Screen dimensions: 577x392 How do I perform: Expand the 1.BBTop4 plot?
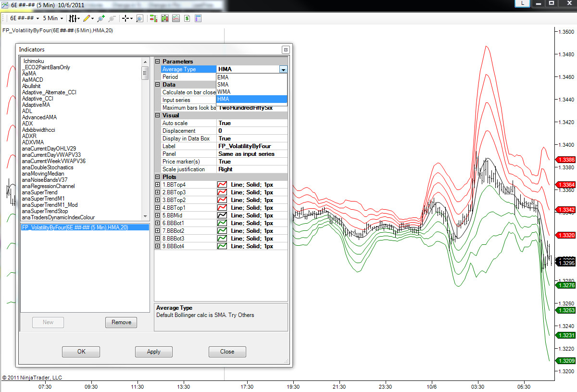(157, 185)
